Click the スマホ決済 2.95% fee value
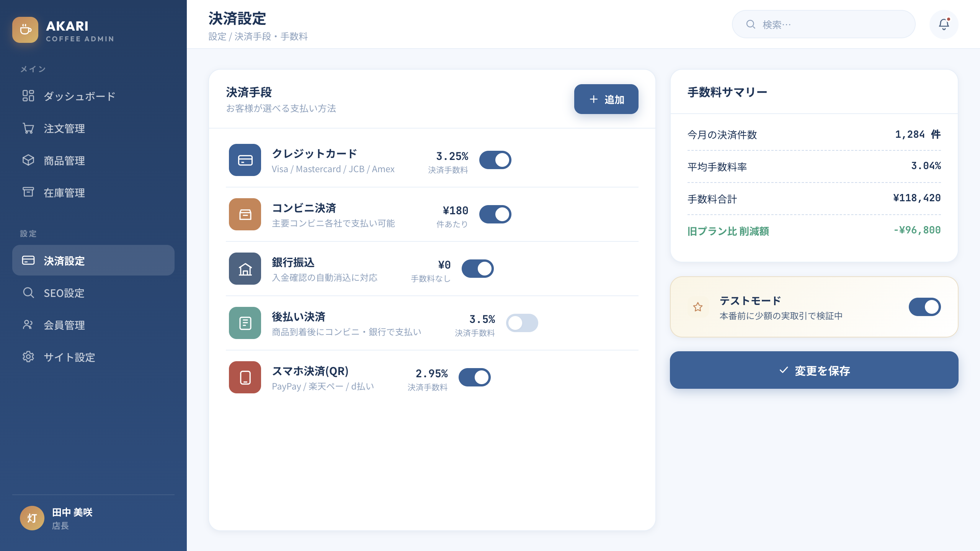Screen dimensions: 980x551 click(431, 373)
